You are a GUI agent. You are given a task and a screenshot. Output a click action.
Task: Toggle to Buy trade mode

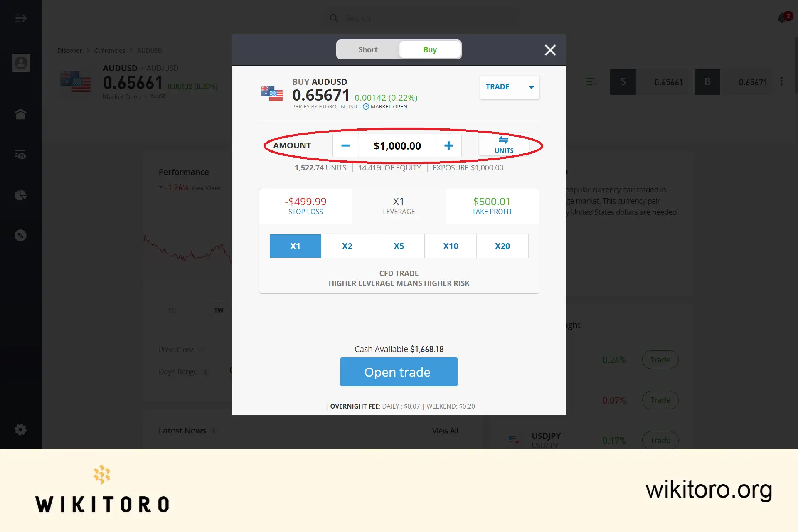point(429,49)
